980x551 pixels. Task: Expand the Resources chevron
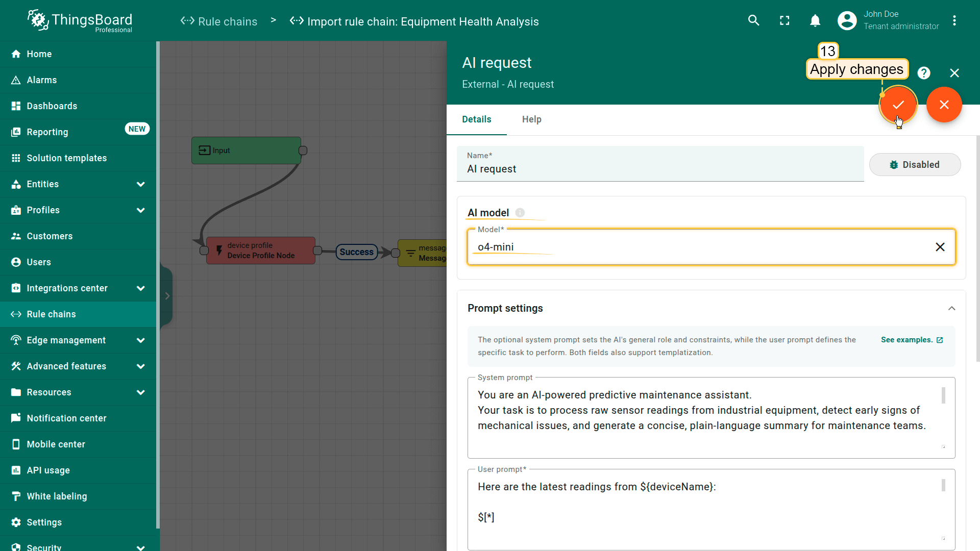click(141, 392)
